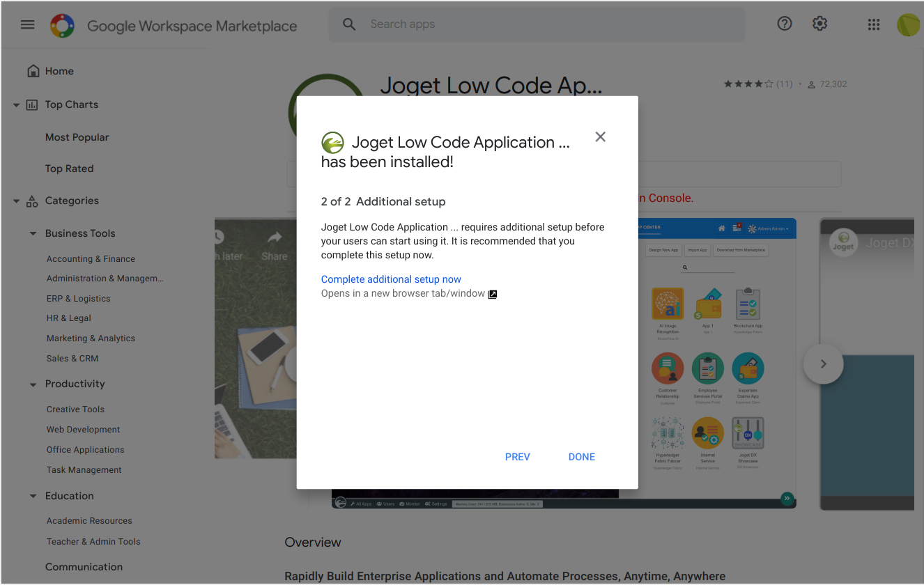Click the green expand arrow in screenshot corner

(787, 498)
